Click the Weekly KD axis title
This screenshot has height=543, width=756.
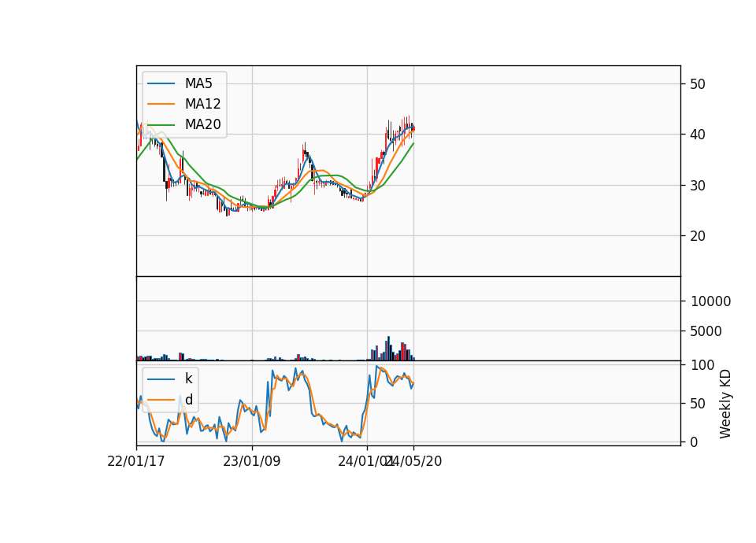[x=725, y=404]
